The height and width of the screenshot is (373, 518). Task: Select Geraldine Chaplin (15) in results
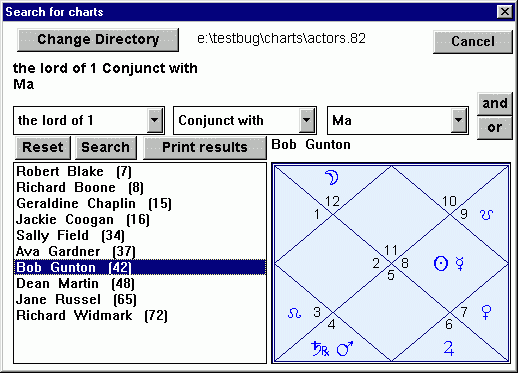(x=140, y=203)
